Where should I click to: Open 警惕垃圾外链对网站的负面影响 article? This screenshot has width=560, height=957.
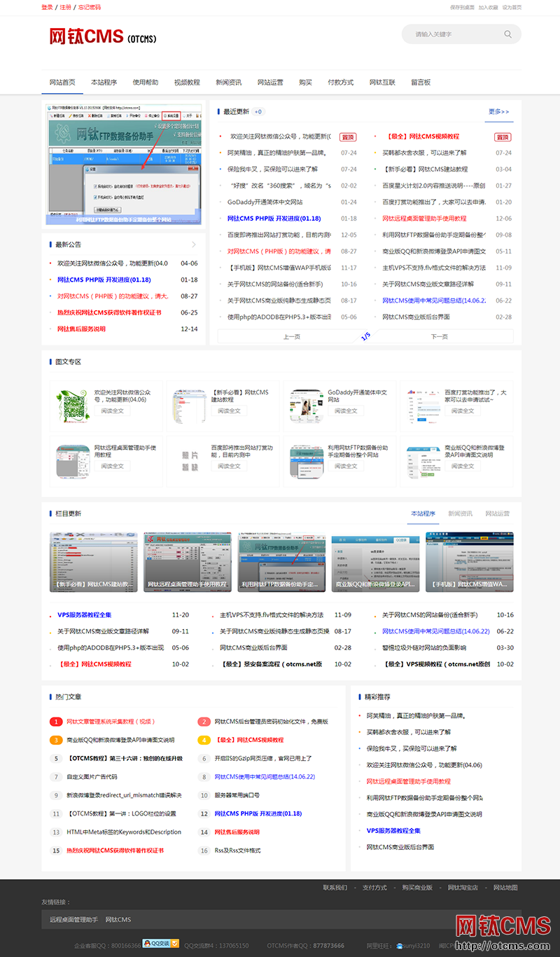[x=424, y=647]
